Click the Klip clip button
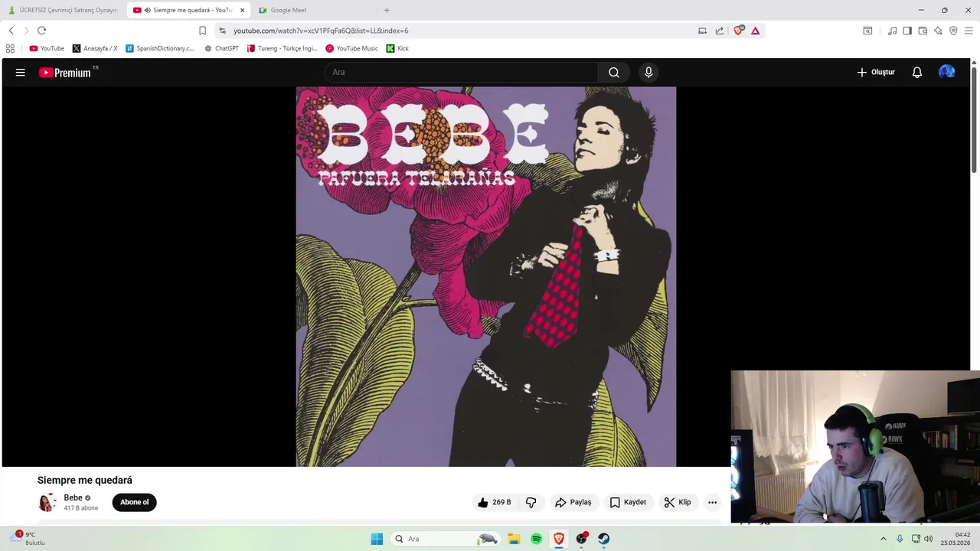Screen dimensions: 980x551 678,502
